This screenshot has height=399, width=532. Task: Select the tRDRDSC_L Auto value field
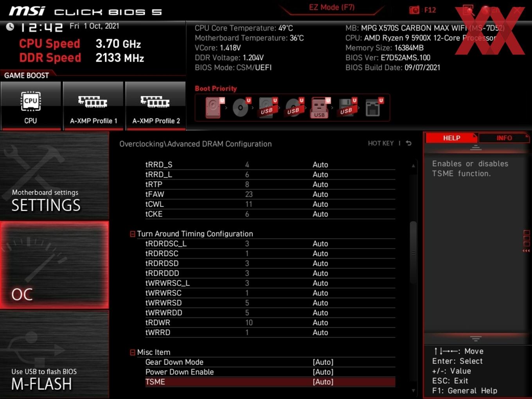pyautogui.click(x=320, y=244)
